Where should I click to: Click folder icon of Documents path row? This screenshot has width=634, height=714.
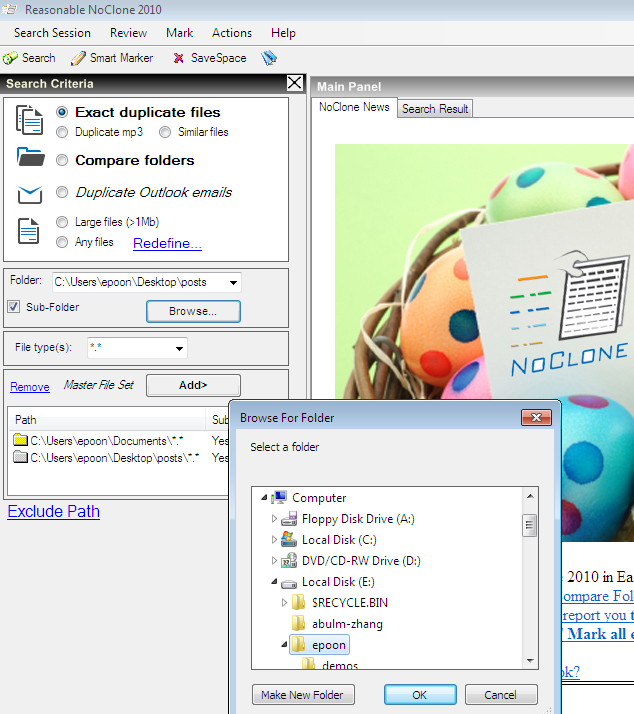(20, 440)
